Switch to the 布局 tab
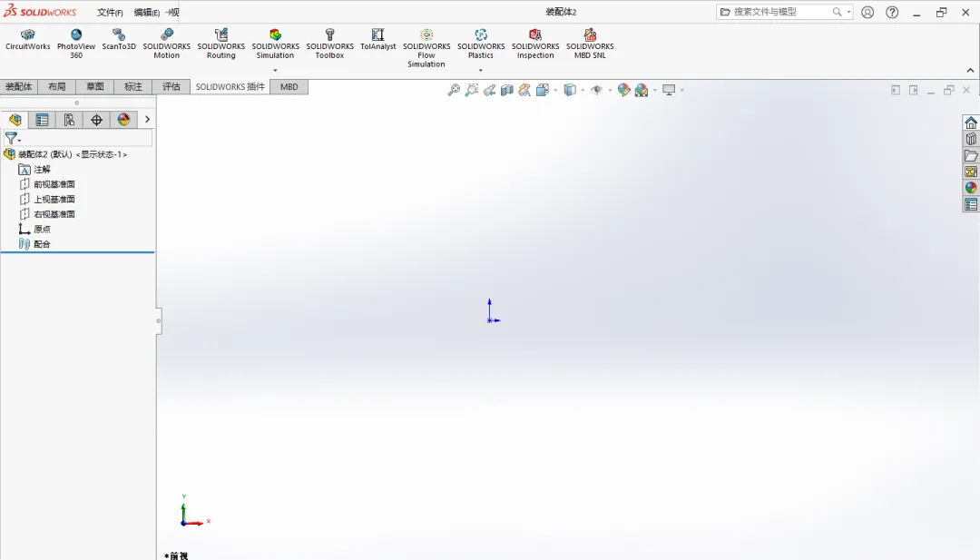The image size is (980, 560). (x=57, y=87)
